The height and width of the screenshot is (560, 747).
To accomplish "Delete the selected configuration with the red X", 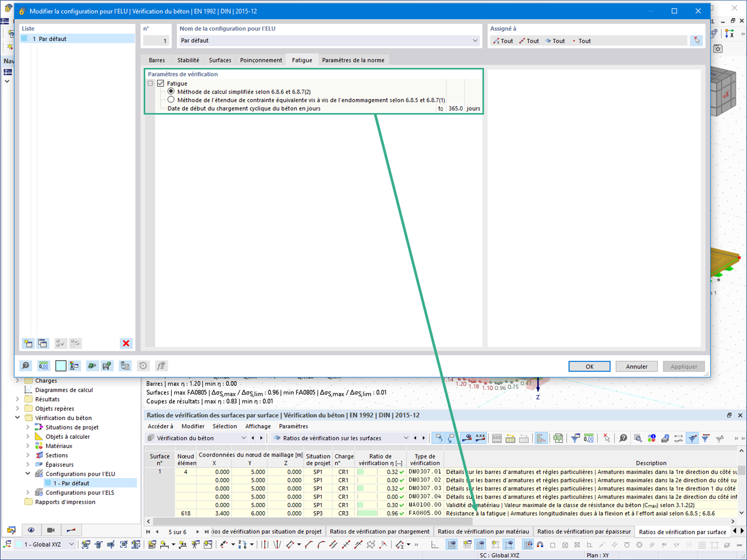I will point(126,343).
